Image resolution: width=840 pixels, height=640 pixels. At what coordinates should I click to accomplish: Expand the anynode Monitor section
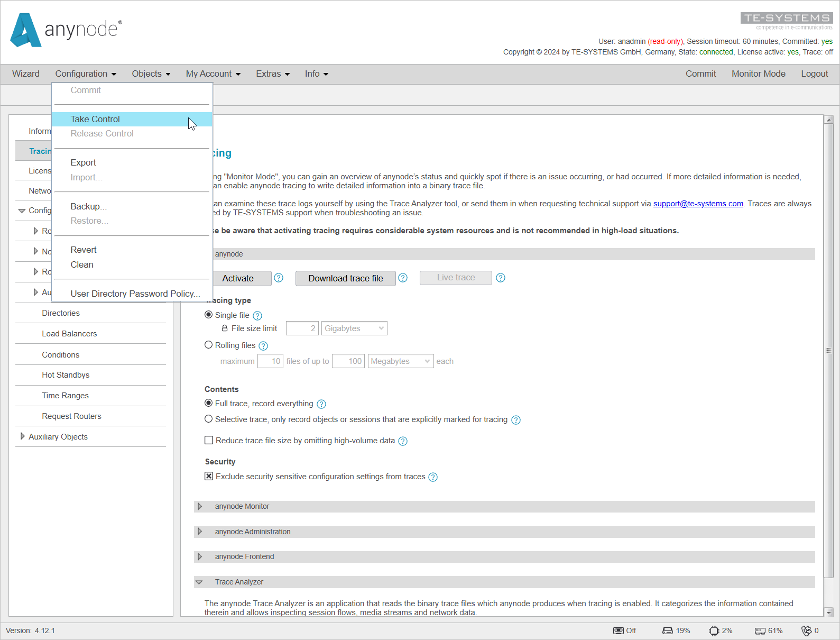200,506
